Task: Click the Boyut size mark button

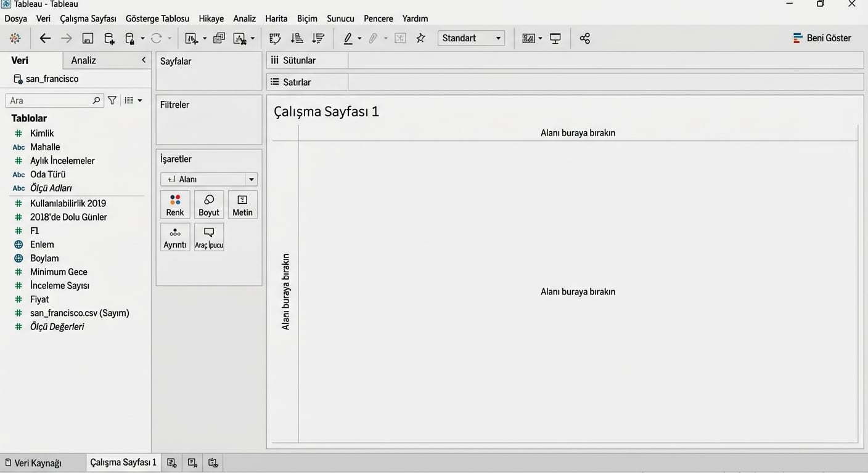Action: 209,205
